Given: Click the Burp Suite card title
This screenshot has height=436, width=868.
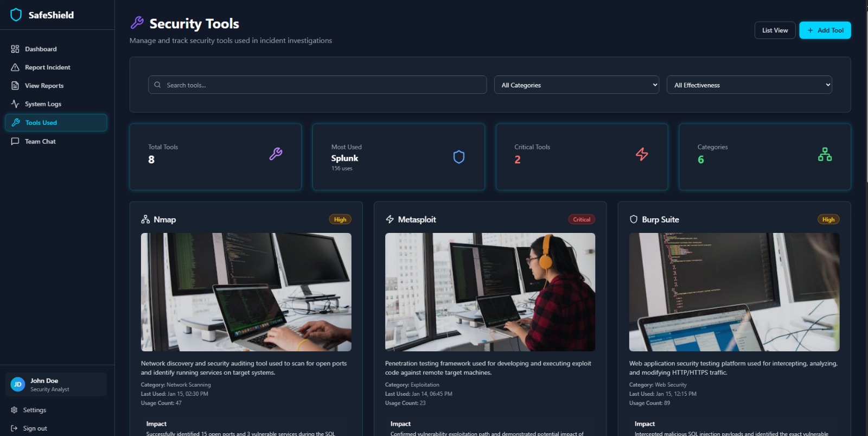Looking at the screenshot, I should (x=660, y=219).
